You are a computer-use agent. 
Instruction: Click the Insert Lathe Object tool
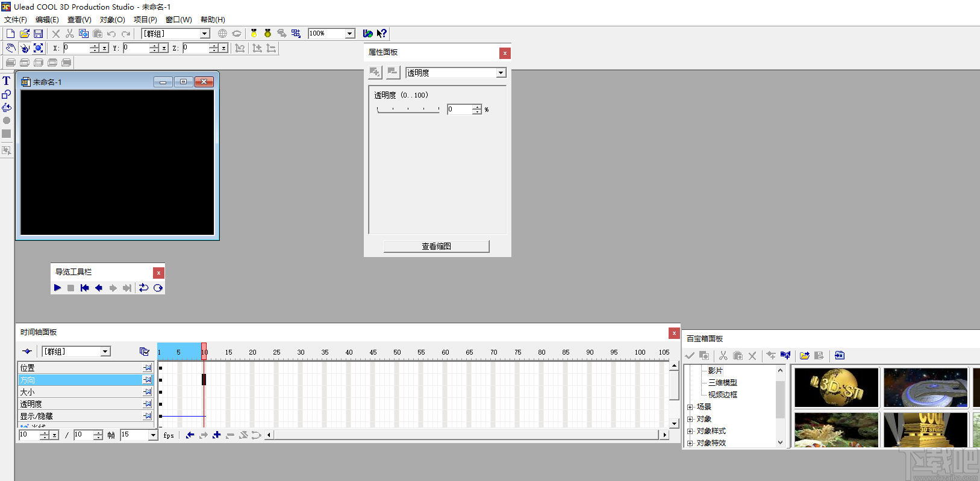(6, 107)
